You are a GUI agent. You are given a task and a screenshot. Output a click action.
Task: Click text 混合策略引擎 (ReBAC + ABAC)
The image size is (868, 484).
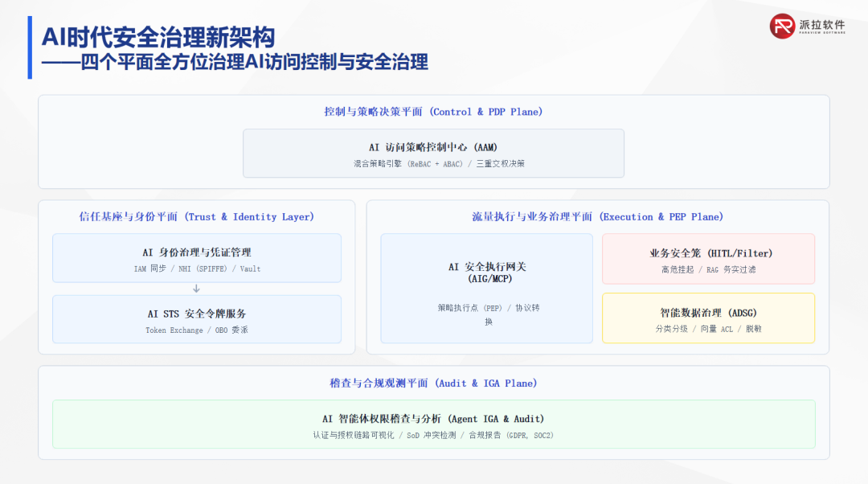click(x=408, y=164)
